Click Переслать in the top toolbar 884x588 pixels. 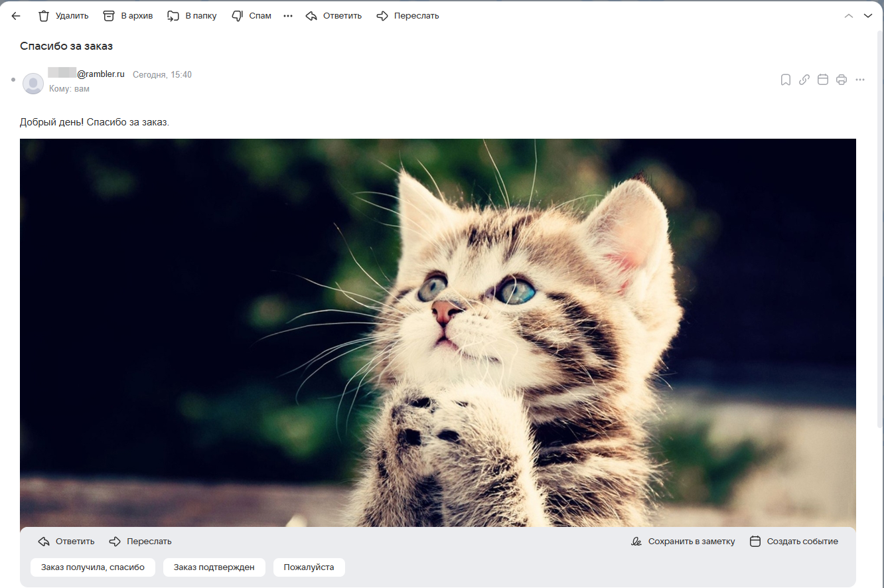(407, 16)
